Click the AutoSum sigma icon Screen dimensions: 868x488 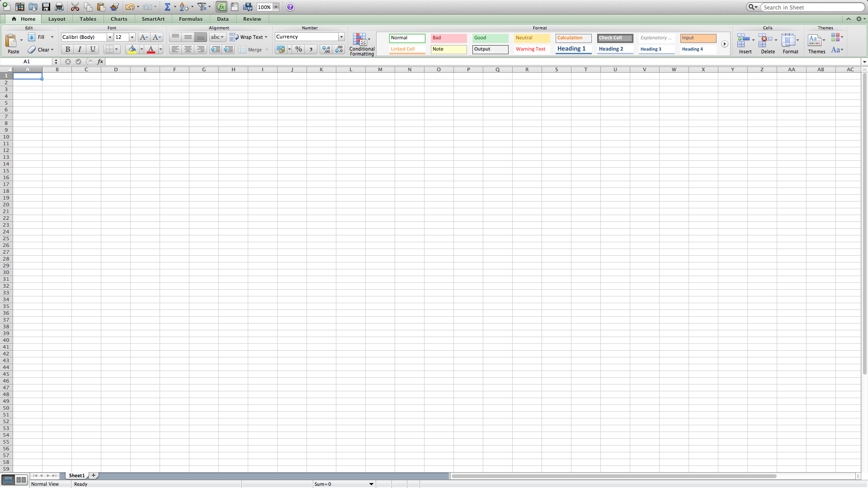[x=167, y=7]
